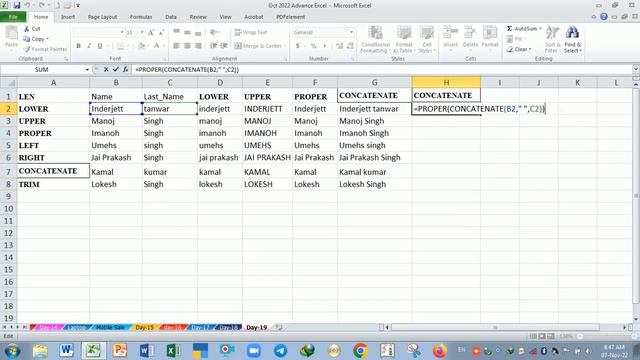Click the Align Text Right icon
Image resolution: width=640 pixels, height=360 pixels.
[x=198, y=46]
